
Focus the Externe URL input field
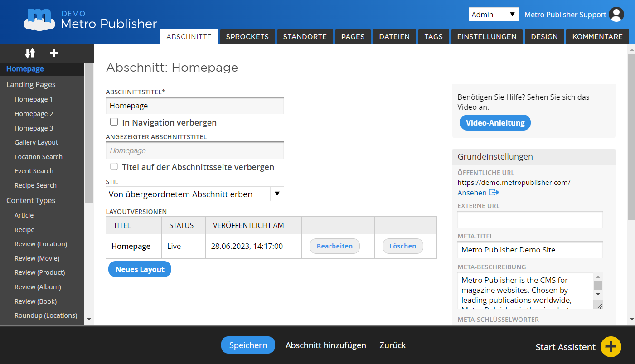(530, 220)
